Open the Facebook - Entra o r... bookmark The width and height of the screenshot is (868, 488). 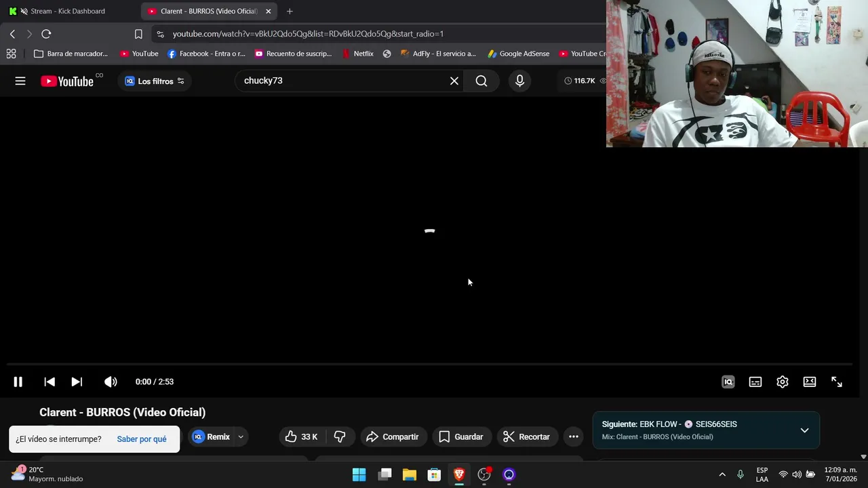tap(206, 54)
